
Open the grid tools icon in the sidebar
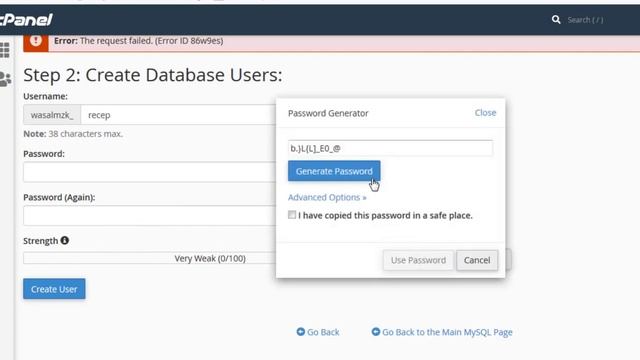pos(5,49)
